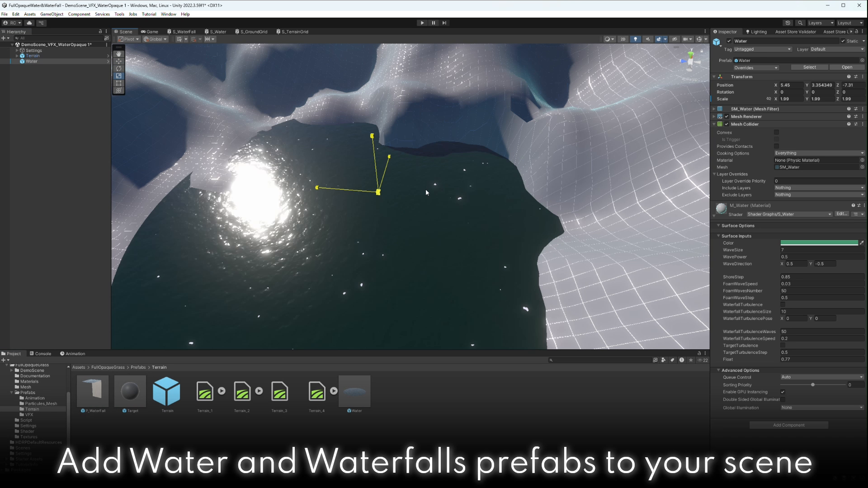Viewport: 868px width, 488px height.
Task: Toggle Provides Contacts checkbox
Action: pos(777,146)
